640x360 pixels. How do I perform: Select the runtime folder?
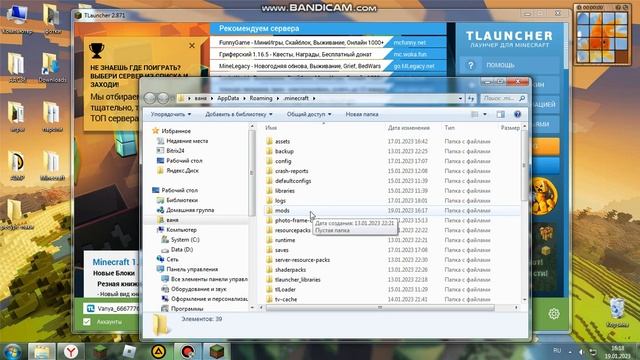(284, 240)
